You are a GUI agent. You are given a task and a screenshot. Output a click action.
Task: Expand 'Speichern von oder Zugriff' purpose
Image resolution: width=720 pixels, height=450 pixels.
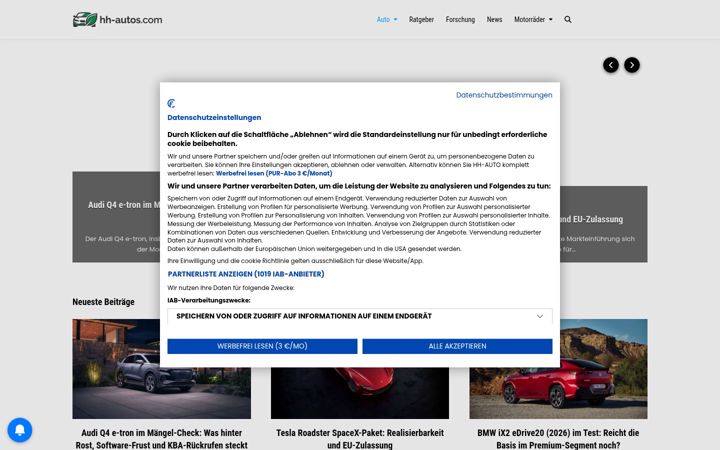(360, 316)
